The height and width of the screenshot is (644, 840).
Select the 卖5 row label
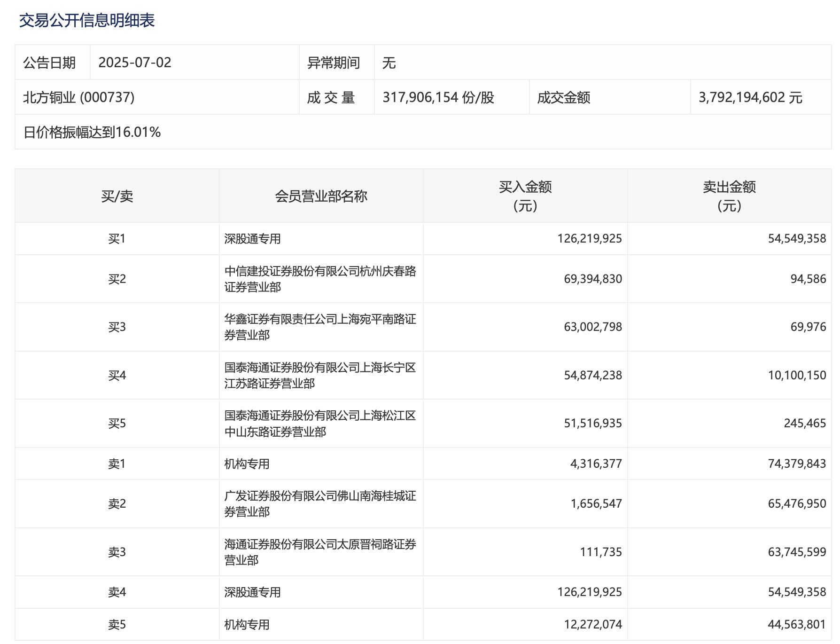[117, 625]
